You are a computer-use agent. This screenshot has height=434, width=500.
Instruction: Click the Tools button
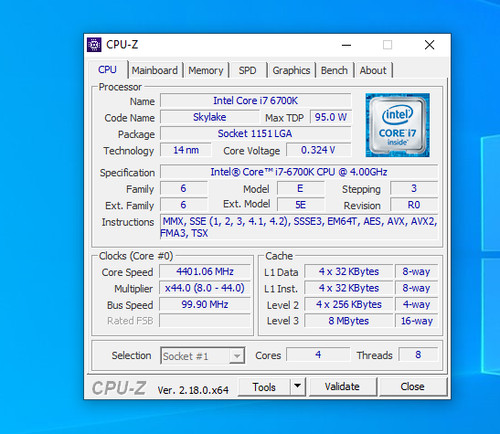coord(264,387)
